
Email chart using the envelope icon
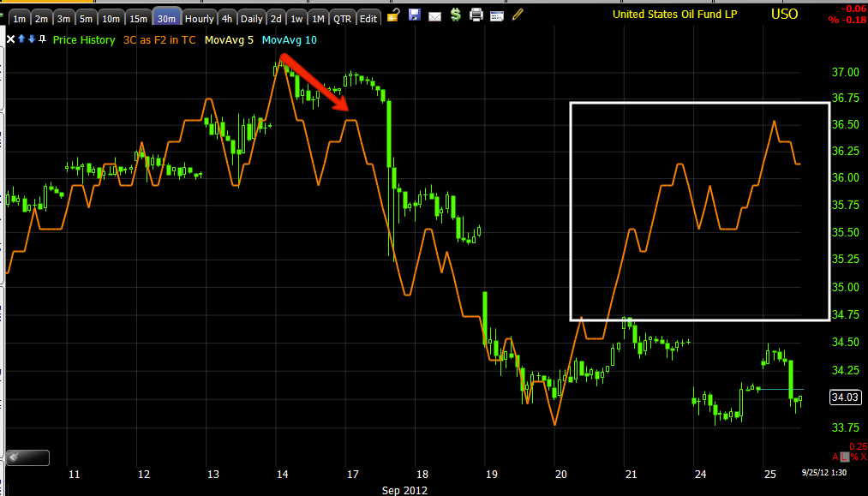pos(435,16)
